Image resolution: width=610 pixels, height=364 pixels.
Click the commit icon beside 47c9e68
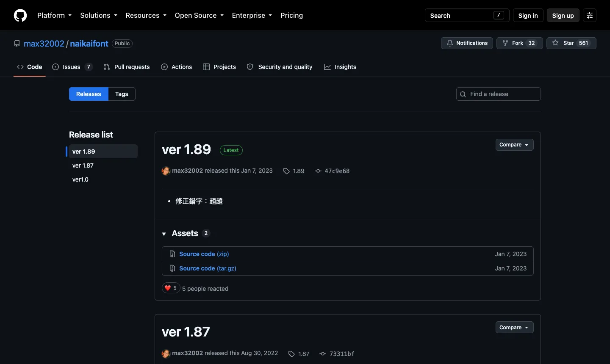point(318,171)
